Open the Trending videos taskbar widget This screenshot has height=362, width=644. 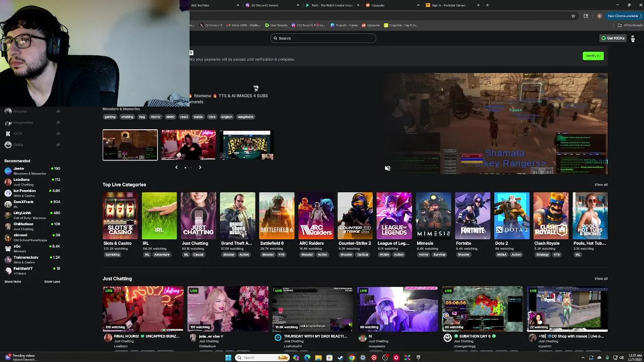tap(20, 357)
